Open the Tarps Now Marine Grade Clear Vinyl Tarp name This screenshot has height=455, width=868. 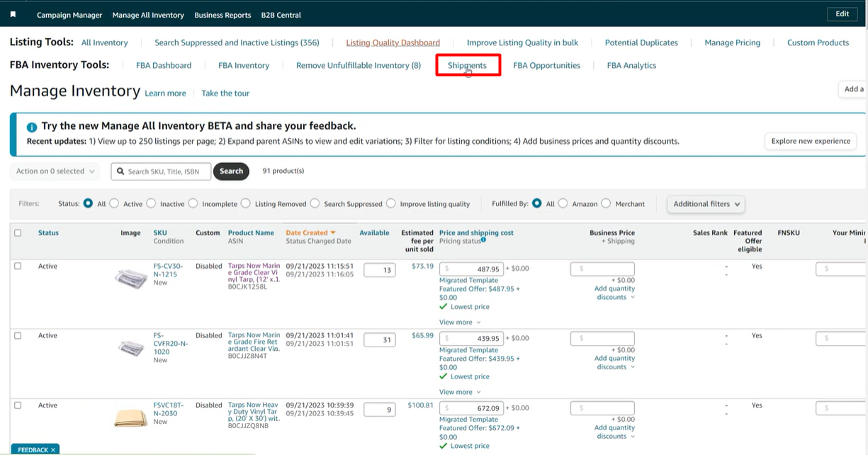[254, 273]
